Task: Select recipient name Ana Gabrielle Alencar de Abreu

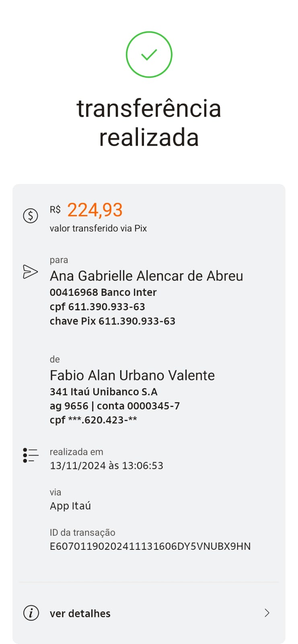Action: click(x=146, y=276)
